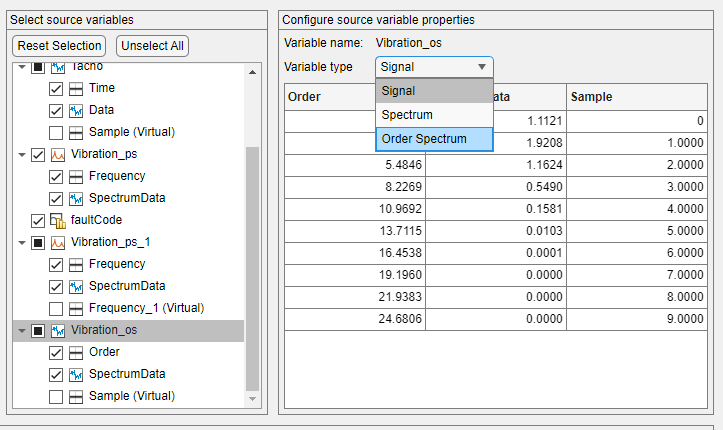Click the Time variable icon under Tacho
The image size is (723, 430).
point(76,89)
